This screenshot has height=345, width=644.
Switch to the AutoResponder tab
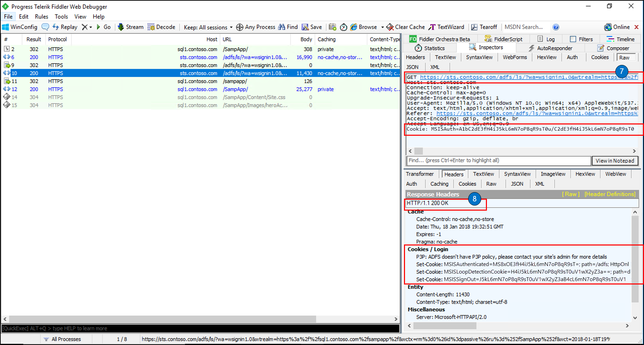550,48
